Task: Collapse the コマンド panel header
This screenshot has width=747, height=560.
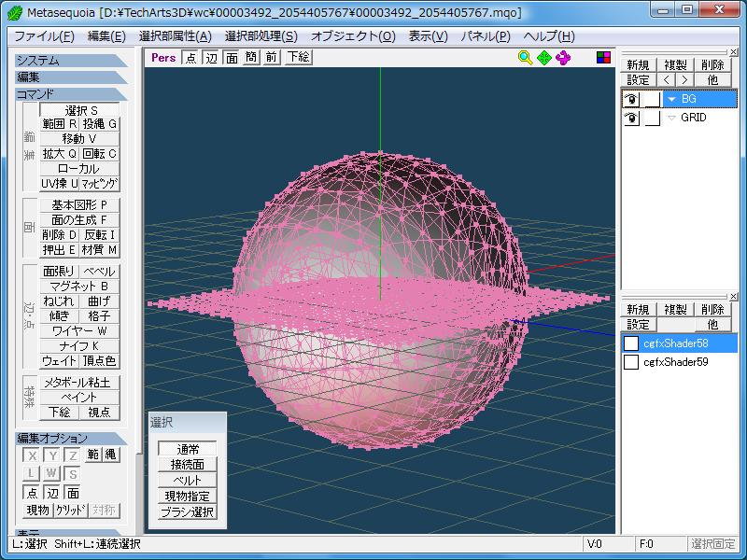Action: [70, 94]
